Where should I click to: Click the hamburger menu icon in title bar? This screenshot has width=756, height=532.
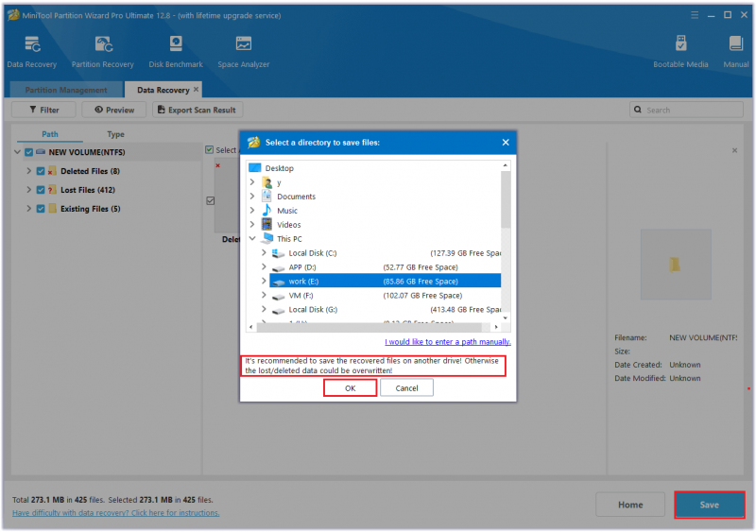(x=695, y=15)
